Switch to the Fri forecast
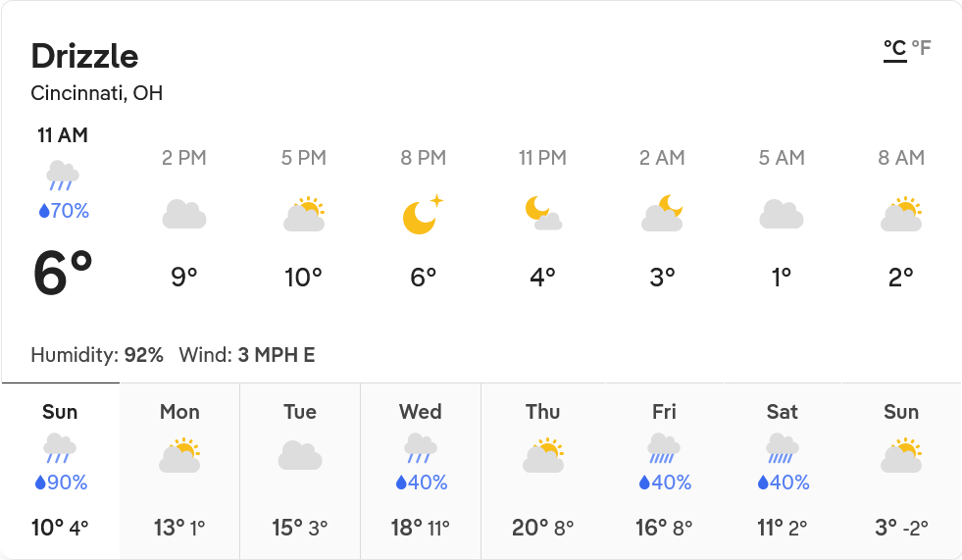This screenshot has width=962, height=560. point(664,471)
